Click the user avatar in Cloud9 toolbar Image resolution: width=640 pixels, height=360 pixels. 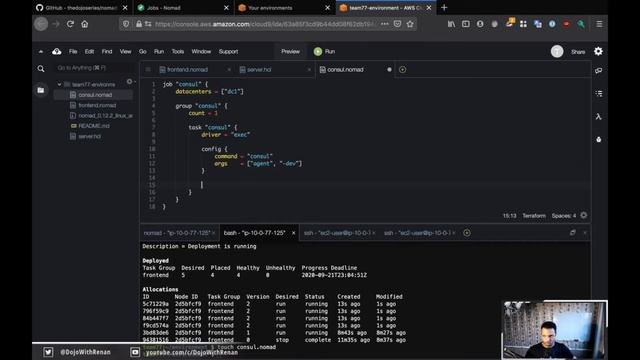557,51
